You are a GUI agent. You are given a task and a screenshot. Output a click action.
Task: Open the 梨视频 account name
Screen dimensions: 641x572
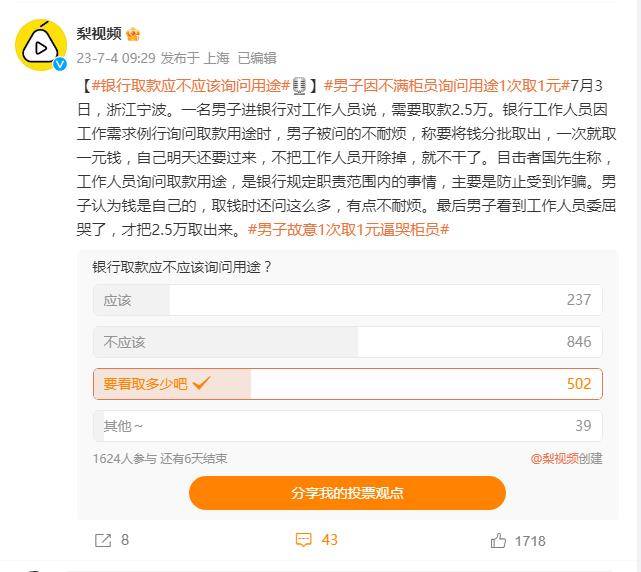pos(99,34)
